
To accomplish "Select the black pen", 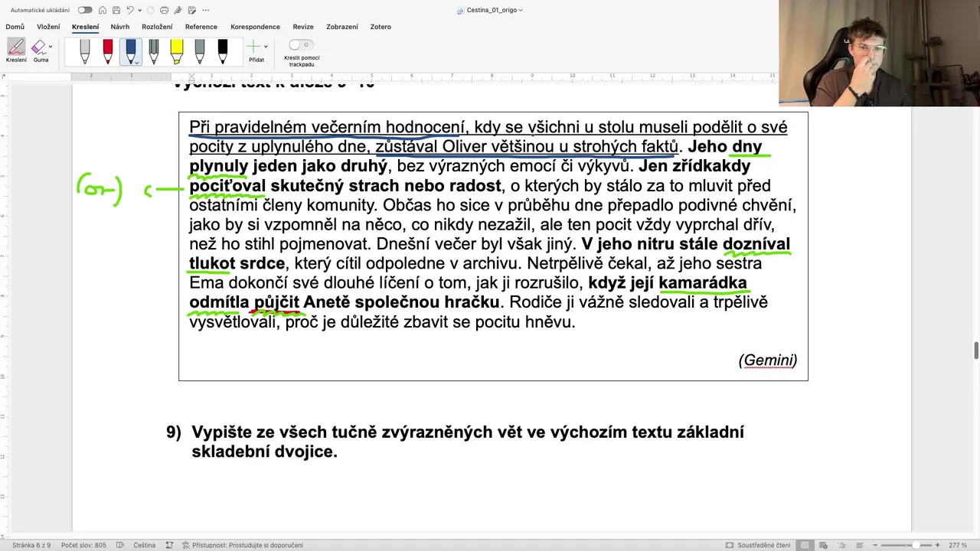I will tap(223, 51).
